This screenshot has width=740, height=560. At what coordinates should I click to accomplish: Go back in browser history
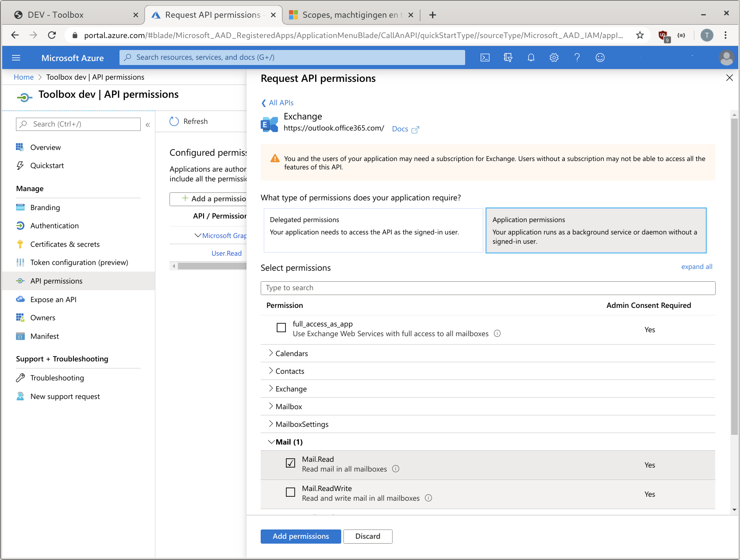[15, 35]
